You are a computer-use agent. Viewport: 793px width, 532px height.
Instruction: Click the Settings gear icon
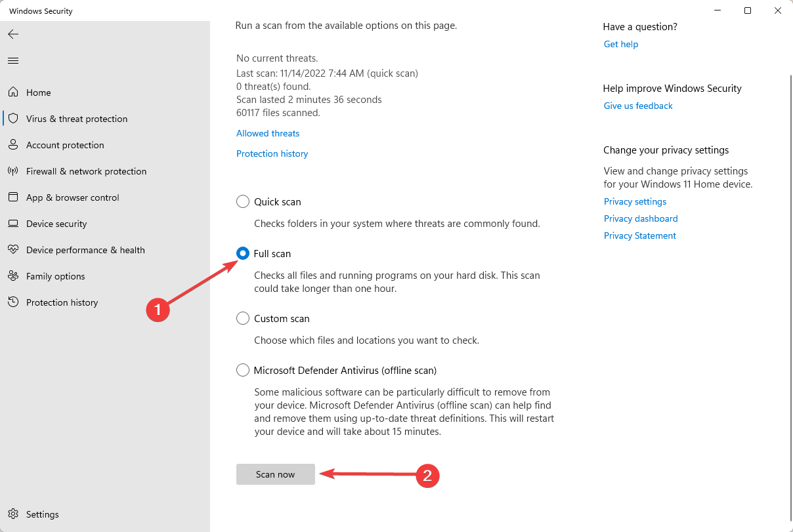coord(13,514)
